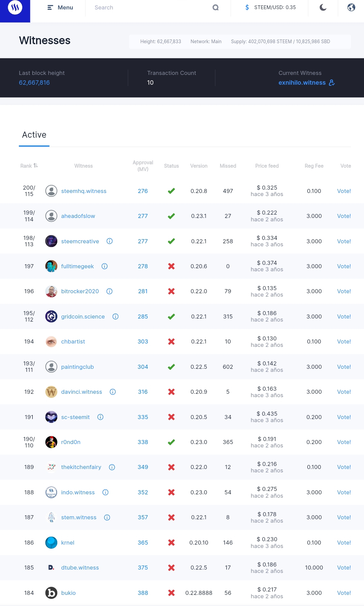Image resolution: width=364 pixels, height=606 pixels.
Task: Open current witness exnihilo.witness link
Action: point(302,83)
